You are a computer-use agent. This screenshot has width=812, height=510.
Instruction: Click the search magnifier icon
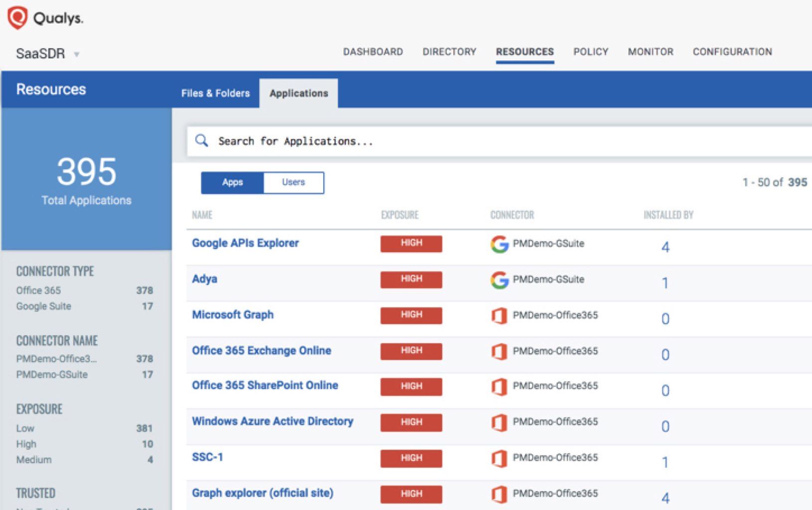coord(202,140)
